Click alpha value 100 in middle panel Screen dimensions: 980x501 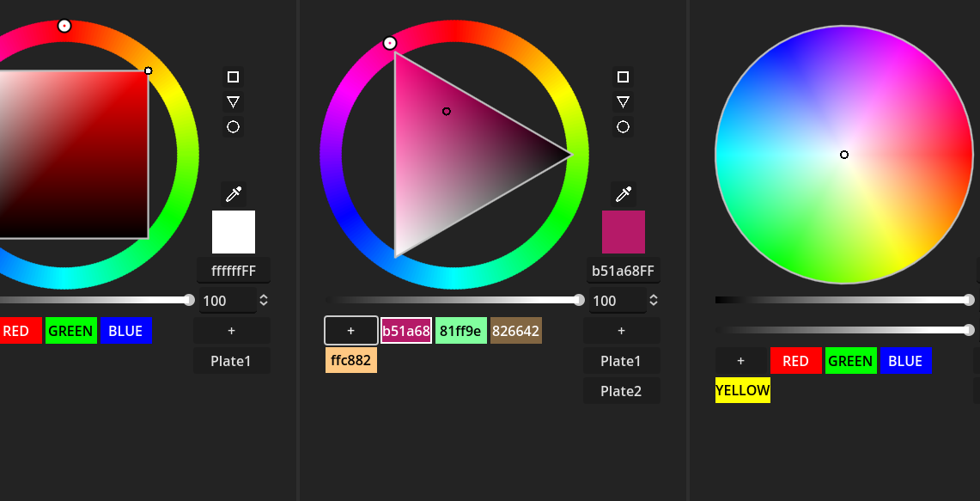(x=617, y=301)
